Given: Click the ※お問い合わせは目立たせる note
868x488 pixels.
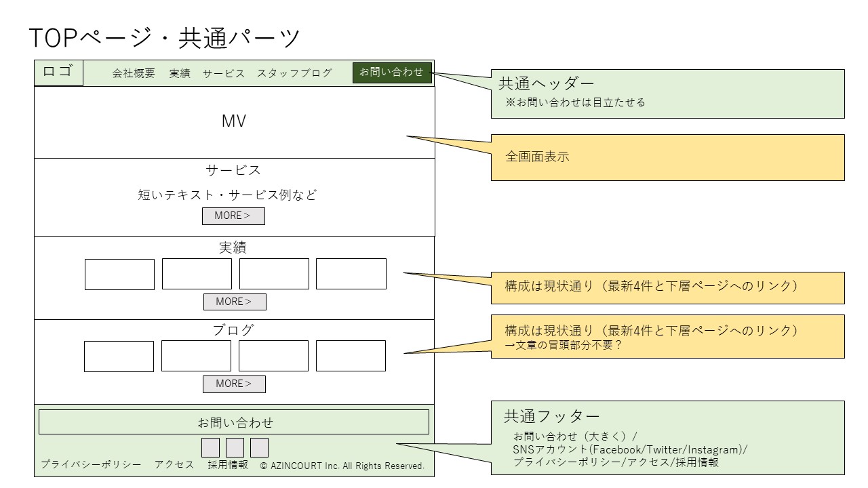Looking at the screenshot, I should (x=575, y=102).
